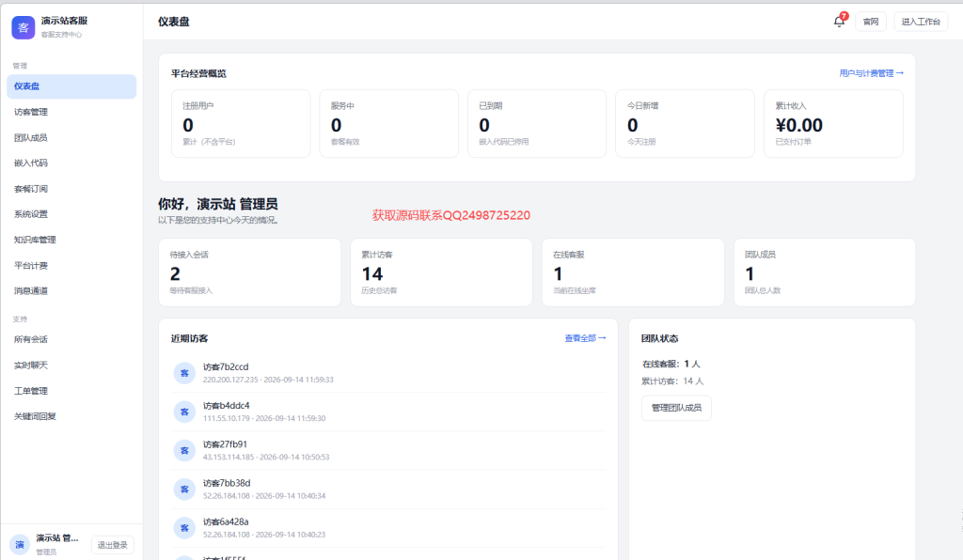Click 退出登录 to log out
This screenshot has height=560, width=963.
pyautogui.click(x=113, y=545)
